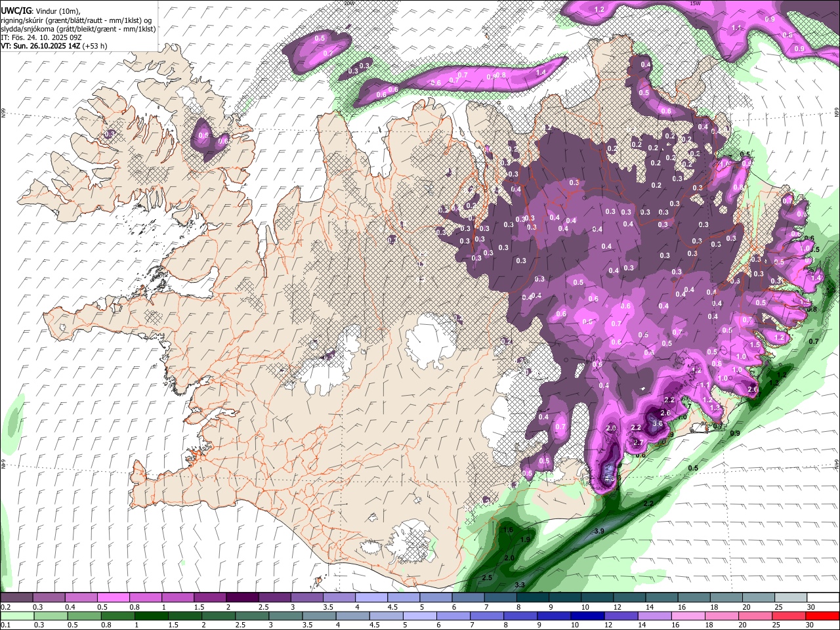Screen dimensions: 840x630
Task: Click the '1.9' rain value on the map
Action: pos(524,539)
